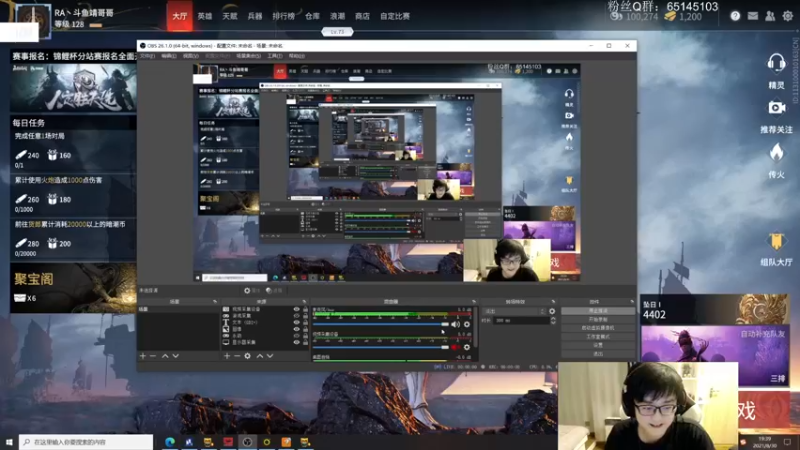Screen dimensions: 800x450
Task: Add a new scene with plus icon
Action: [x=143, y=356]
